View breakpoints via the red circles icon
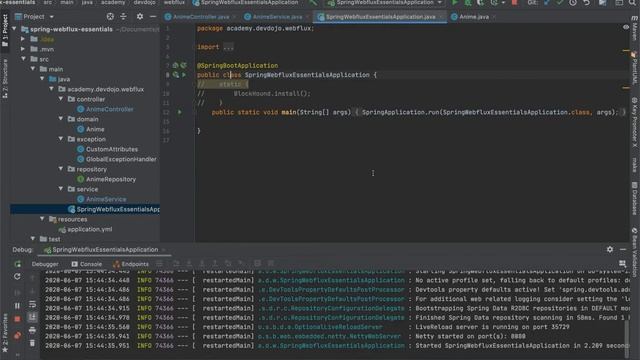 17,336
